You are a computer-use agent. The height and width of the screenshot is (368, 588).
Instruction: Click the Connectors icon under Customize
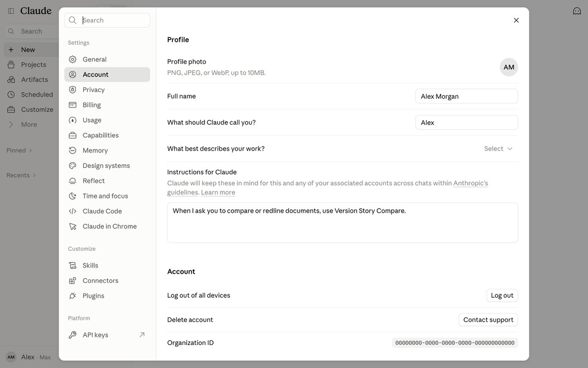(72, 281)
